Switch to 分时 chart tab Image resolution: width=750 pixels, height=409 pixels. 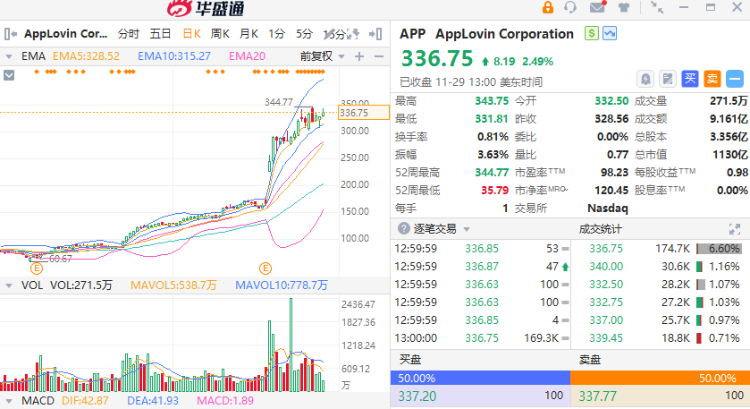[x=129, y=34]
